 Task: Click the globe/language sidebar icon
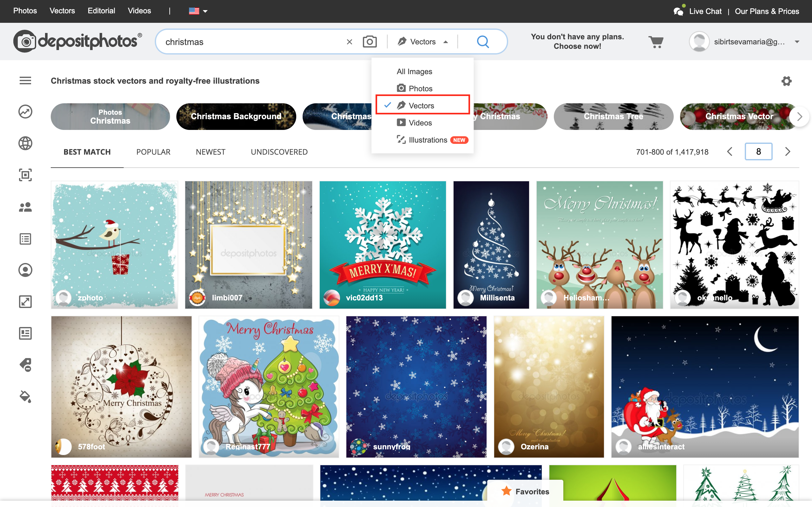tap(26, 144)
